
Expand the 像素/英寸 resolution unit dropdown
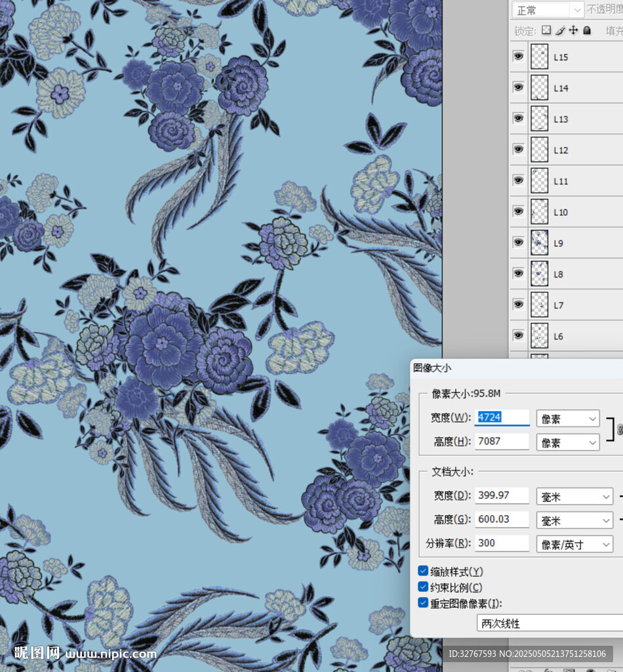(x=574, y=544)
